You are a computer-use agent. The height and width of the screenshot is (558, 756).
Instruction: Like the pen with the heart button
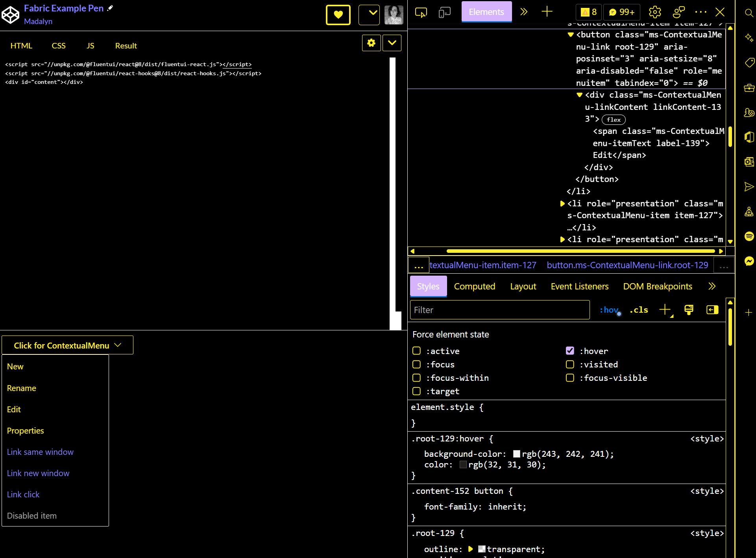click(x=338, y=15)
